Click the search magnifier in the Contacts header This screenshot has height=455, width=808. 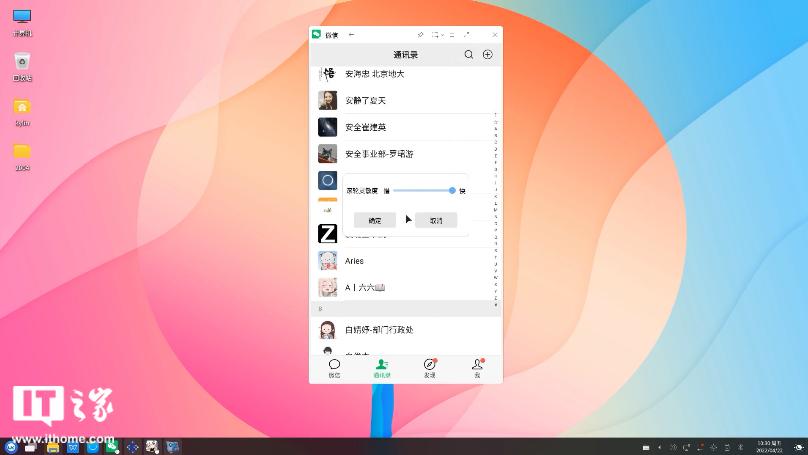(x=468, y=55)
